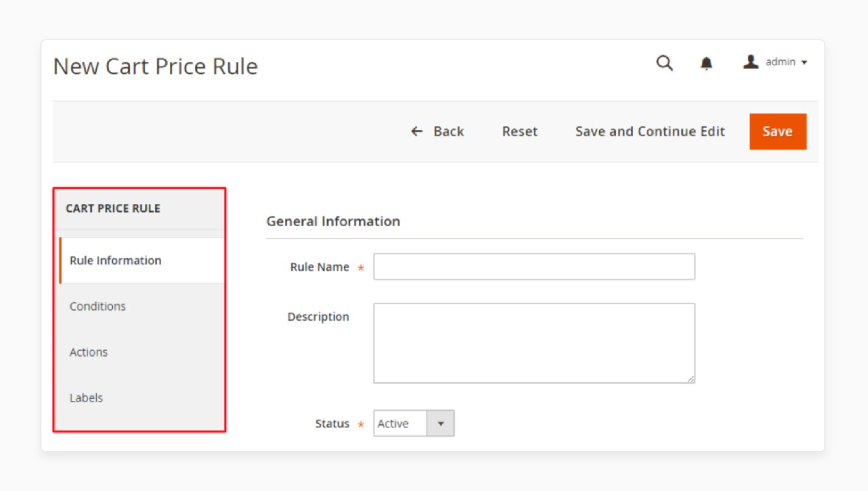Click the admin username text
The image size is (868, 491).
[x=780, y=62]
